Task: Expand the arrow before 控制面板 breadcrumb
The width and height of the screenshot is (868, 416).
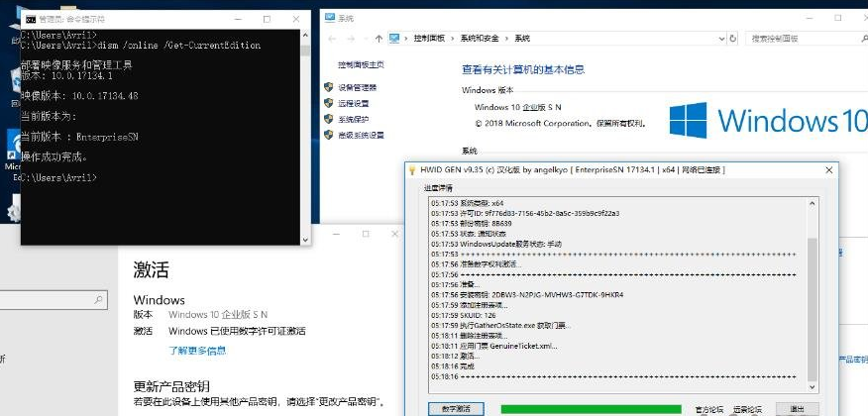Action: (x=406, y=39)
